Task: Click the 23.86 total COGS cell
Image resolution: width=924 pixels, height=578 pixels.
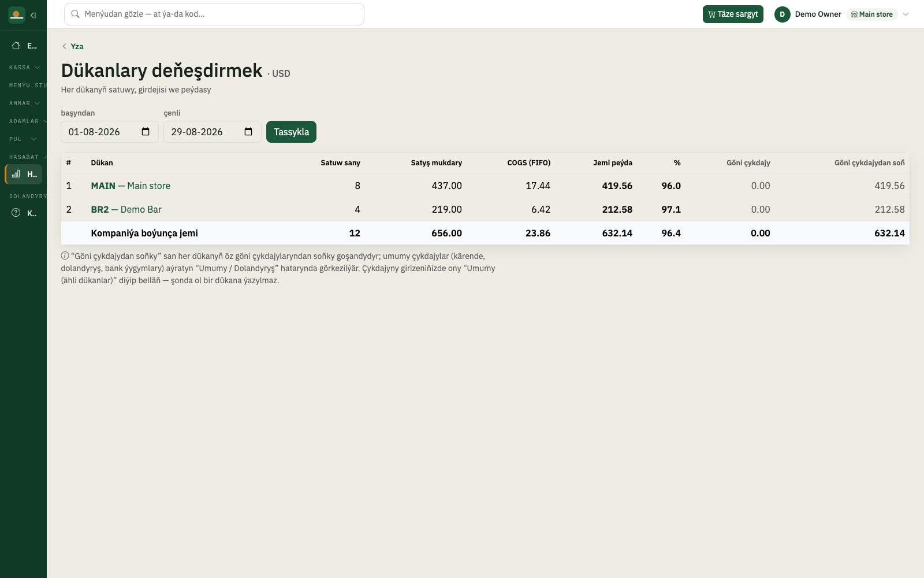Action: (538, 233)
